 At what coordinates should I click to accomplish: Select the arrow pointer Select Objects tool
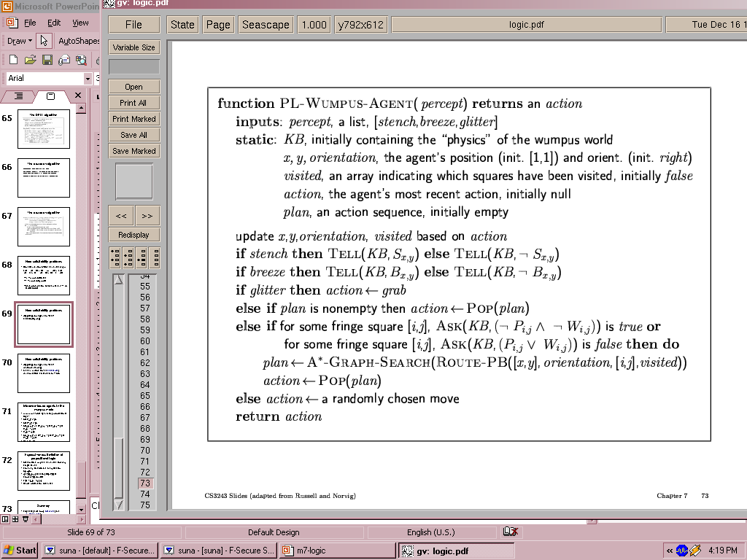click(44, 41)
